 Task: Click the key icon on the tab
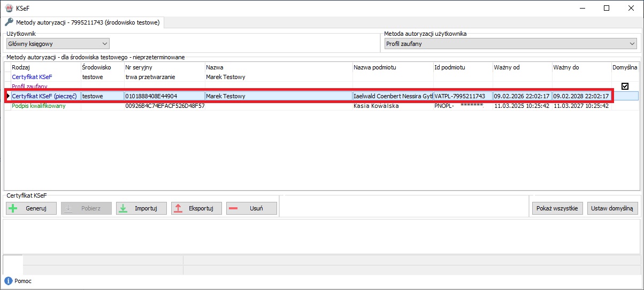click(x=9, y=22)
